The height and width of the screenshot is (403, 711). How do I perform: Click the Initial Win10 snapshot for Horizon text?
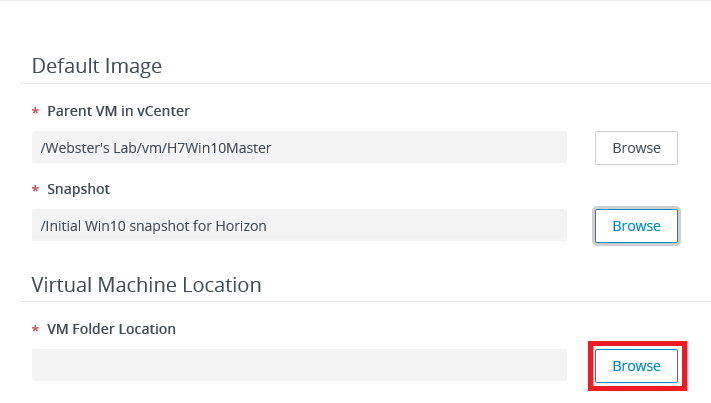pyautogui.click(x=155, y=226)
